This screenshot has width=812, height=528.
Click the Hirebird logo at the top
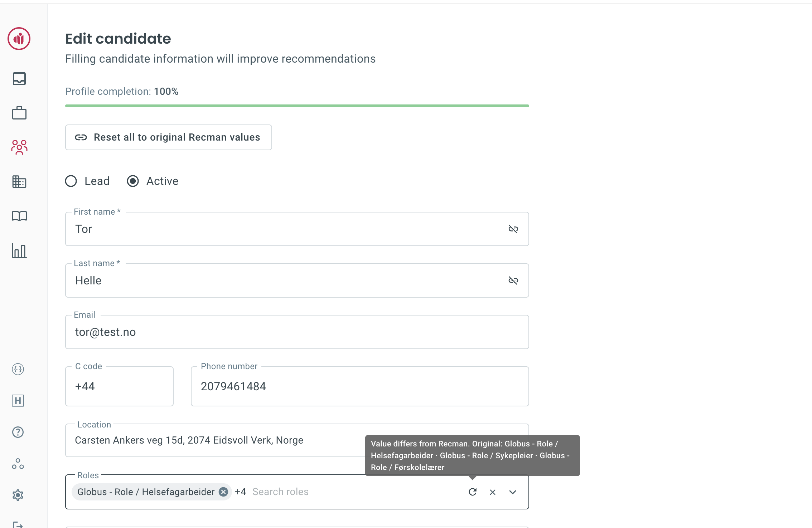pos(19,39)
